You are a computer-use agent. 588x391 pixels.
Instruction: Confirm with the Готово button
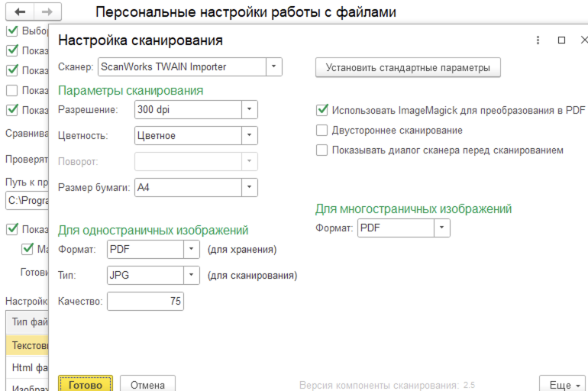(x=86, y=384)
